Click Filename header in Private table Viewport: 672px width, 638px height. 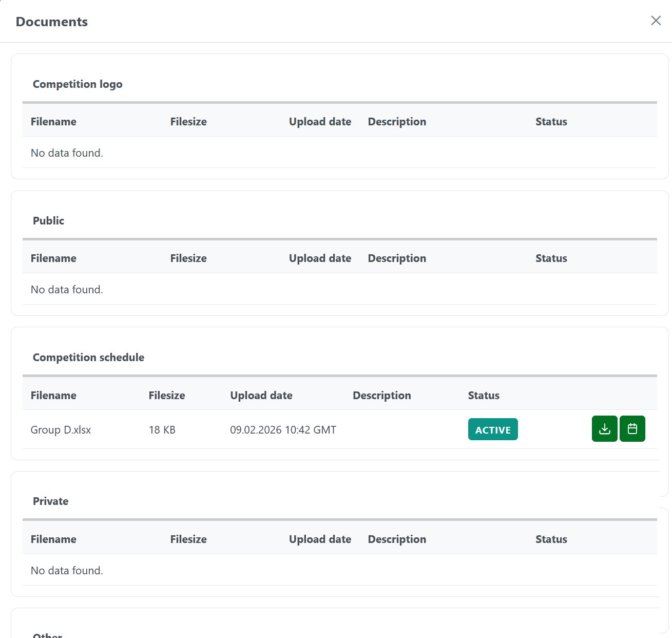pos(53,539)
